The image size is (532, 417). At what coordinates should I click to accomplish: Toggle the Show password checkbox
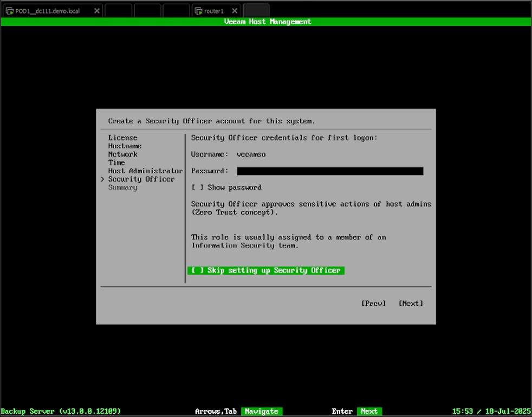[x=198, y=188]
